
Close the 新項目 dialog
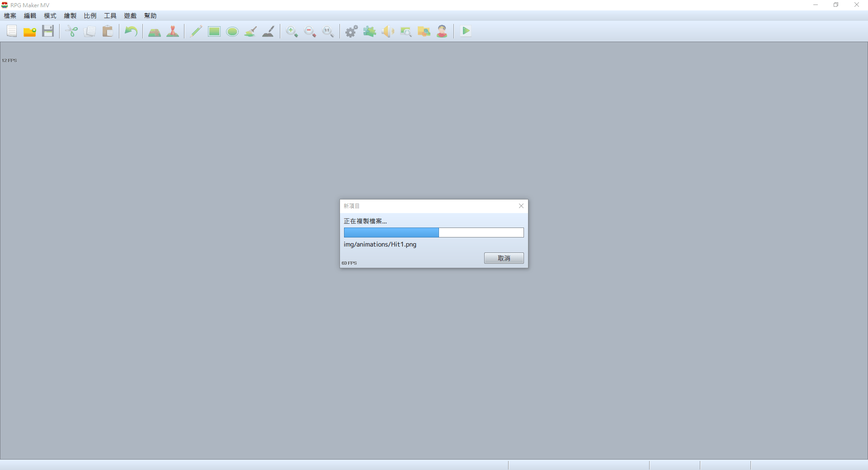coord(521,206)
